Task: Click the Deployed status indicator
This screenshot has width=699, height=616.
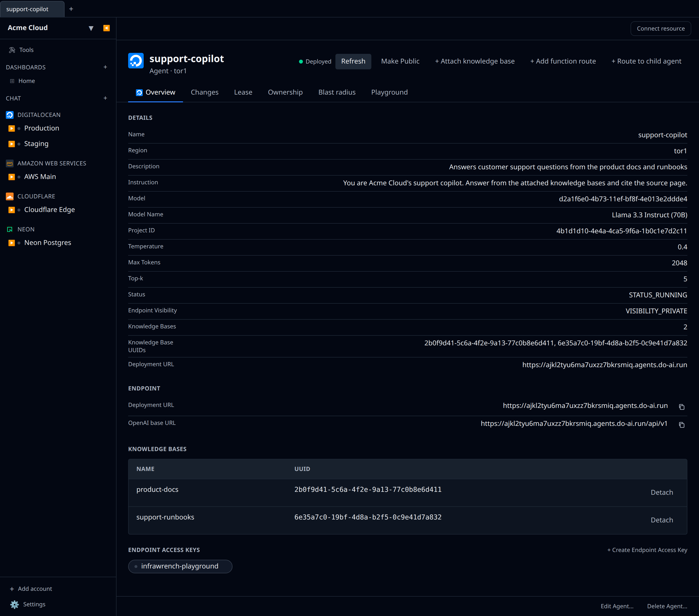Action: tap(315, 62)
